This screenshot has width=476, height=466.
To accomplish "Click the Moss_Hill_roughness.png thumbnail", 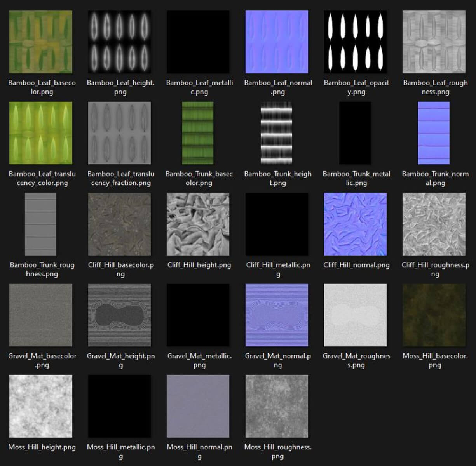I will (277, 406).
